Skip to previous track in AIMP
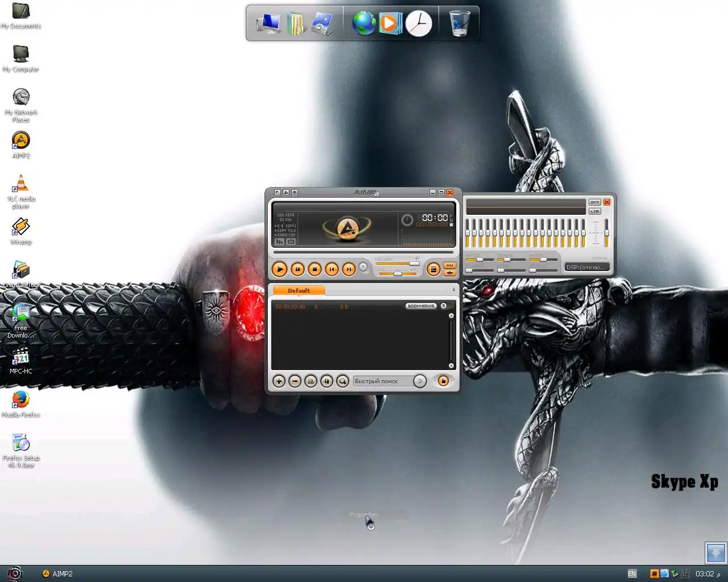Screen dimensions: 728x582 click(332, 269)
